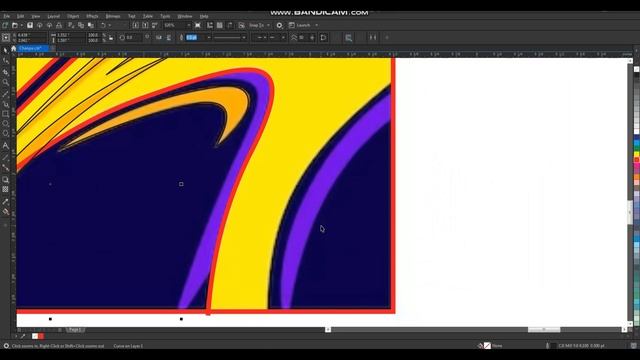
Task: Select the Crop tool
Action: click(x=5, y=72)
